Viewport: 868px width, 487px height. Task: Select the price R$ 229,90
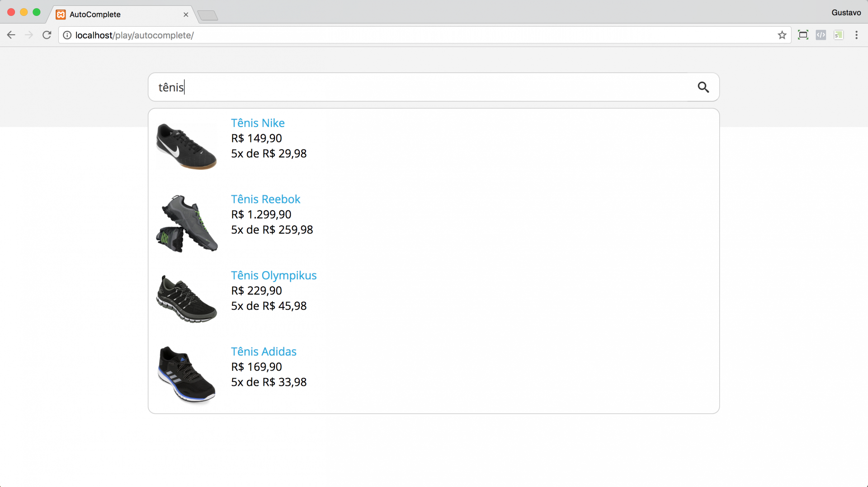click(x=256, y=290)
